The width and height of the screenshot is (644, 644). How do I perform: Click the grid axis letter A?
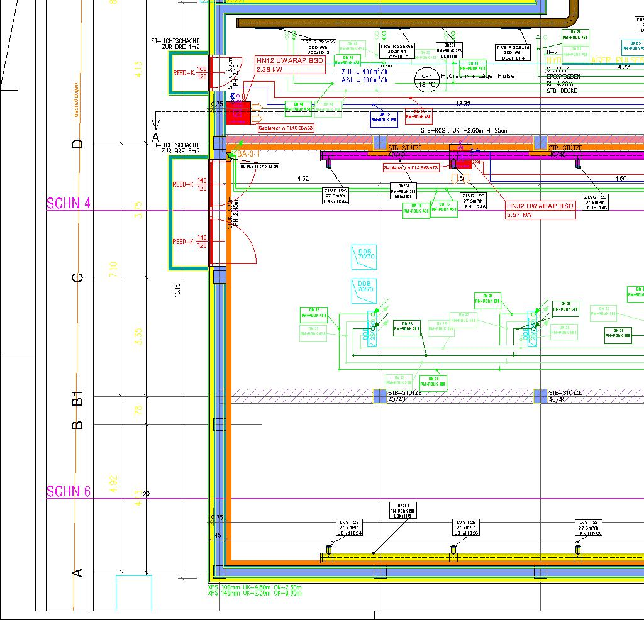(x=77, y=572)
